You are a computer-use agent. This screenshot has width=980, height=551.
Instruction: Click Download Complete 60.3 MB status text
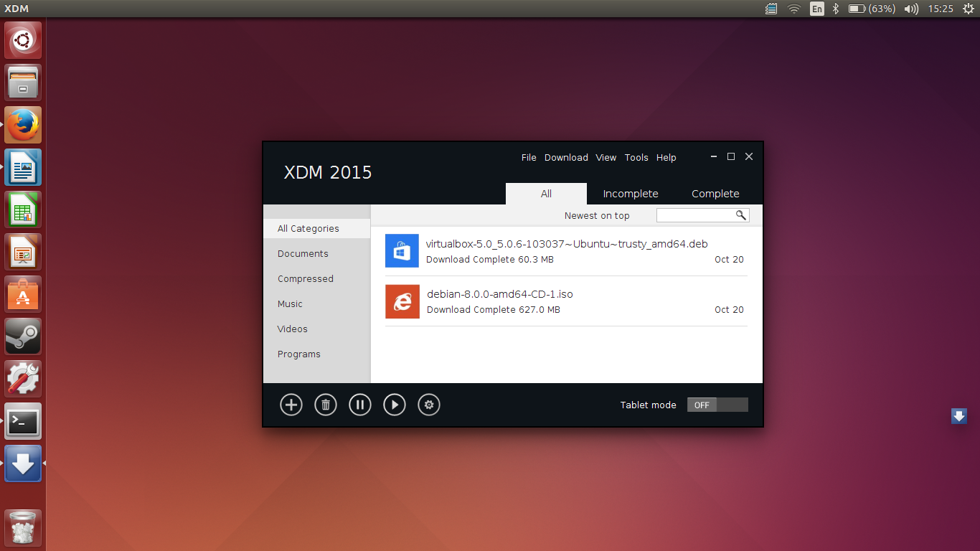pos(490,260)
